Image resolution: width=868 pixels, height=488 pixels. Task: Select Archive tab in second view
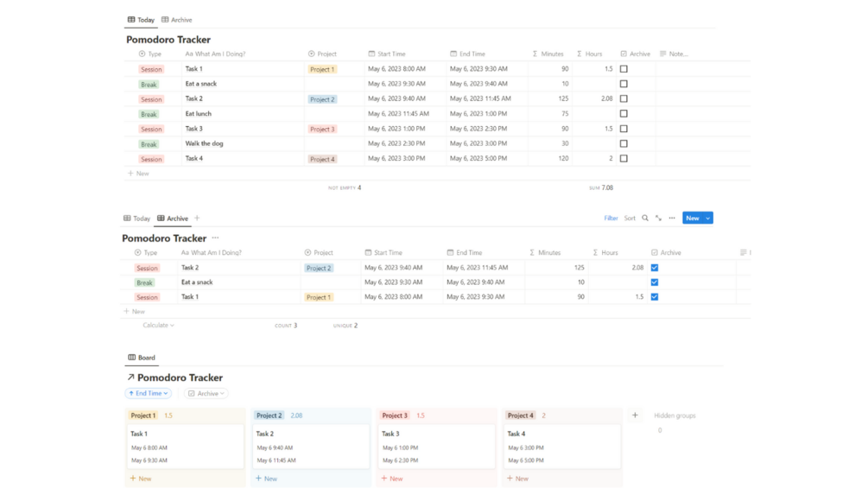[x=173, y=218]
